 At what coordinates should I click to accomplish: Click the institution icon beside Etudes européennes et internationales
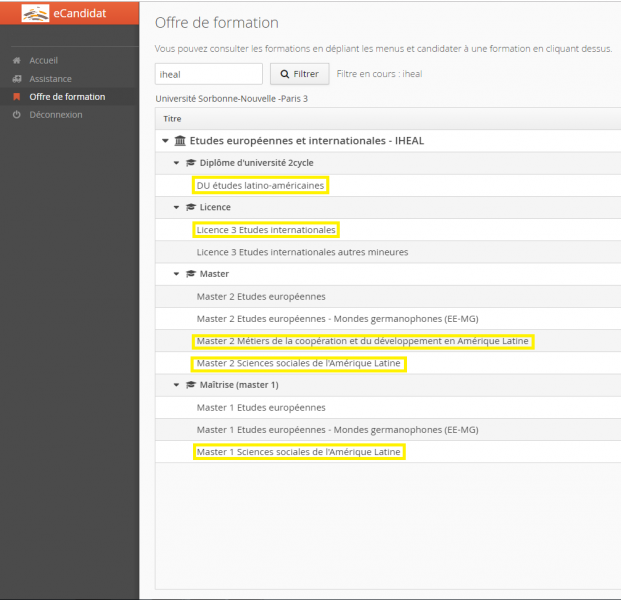pos(180,141)
